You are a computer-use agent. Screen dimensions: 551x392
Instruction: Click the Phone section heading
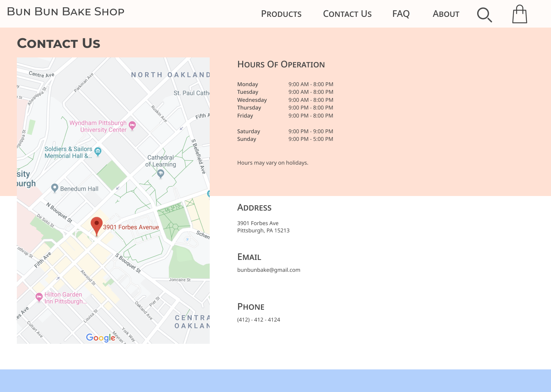251,307
